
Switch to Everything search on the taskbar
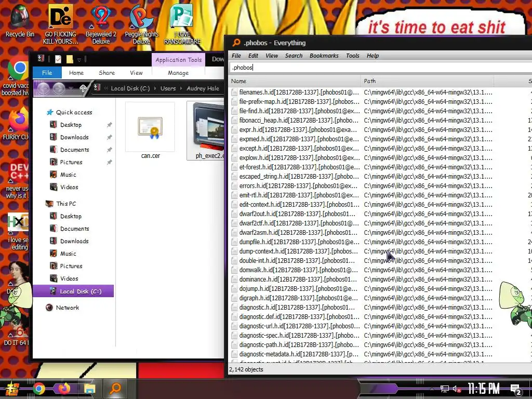click(x=115, y=389)
